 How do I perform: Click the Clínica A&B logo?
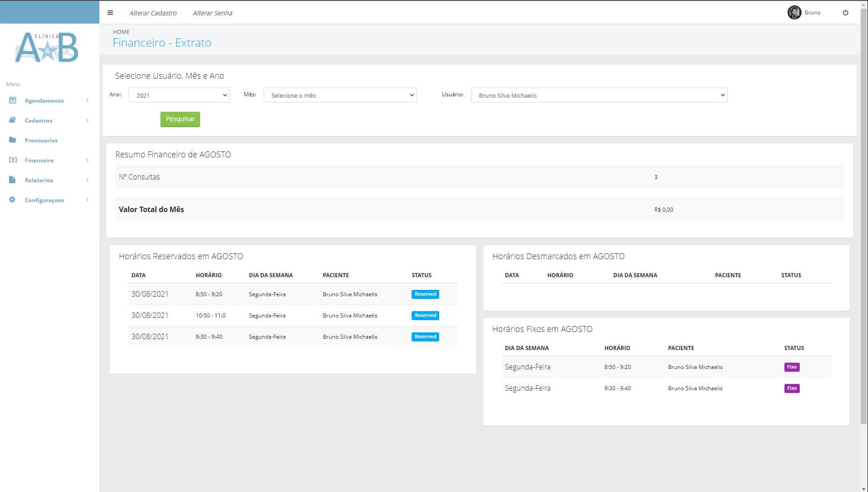[47, 47]
